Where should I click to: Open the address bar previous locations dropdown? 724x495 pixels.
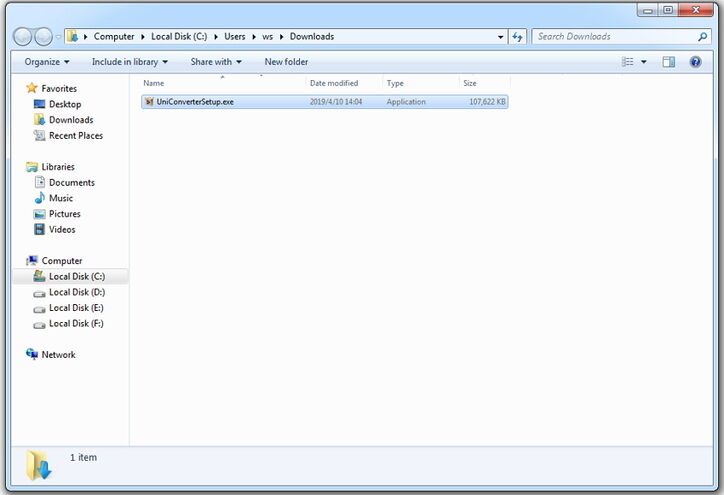coord(501,37)
